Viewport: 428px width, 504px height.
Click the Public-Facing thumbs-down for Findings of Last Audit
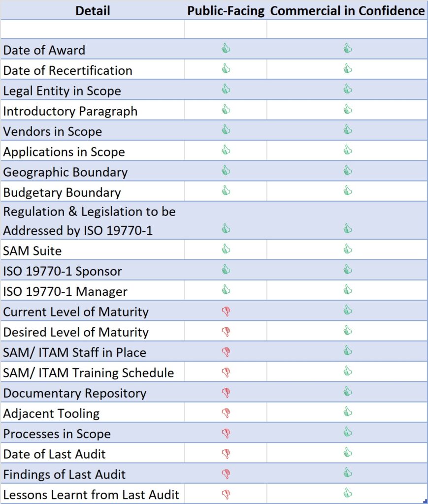tap(226, 473)
